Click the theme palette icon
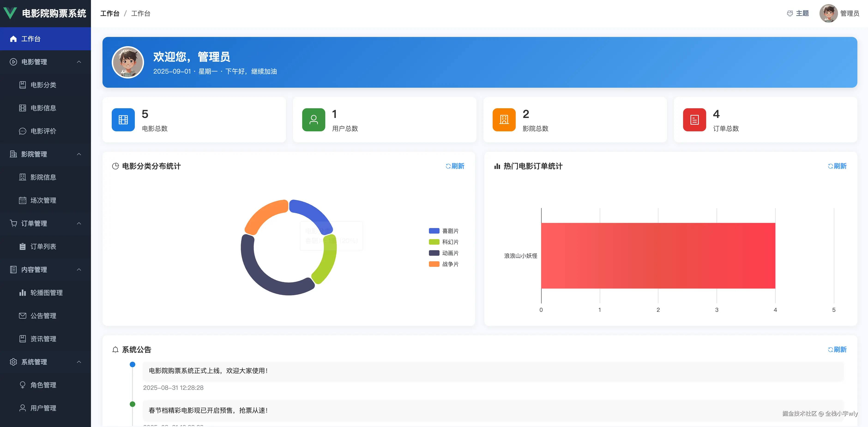Viewport: 868px width, 427px height. 790,13
